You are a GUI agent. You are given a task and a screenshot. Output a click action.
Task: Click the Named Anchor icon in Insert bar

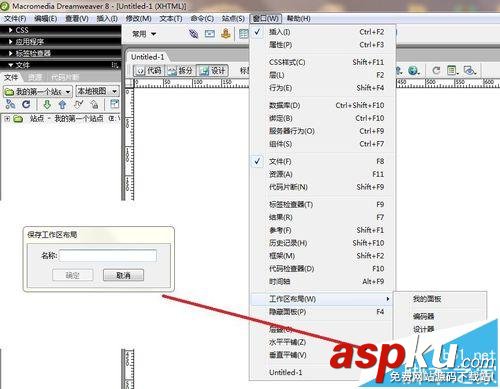point(226,34)
